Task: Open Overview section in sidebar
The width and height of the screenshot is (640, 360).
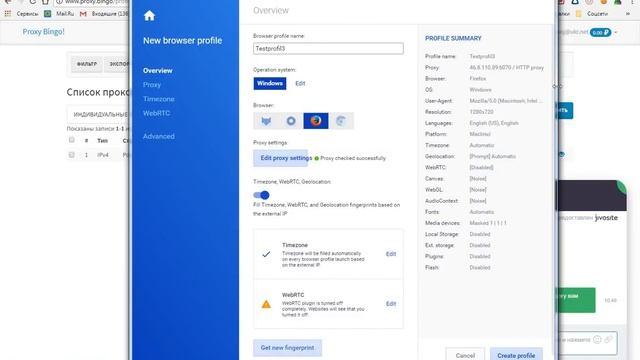Action: click(158, 71)
